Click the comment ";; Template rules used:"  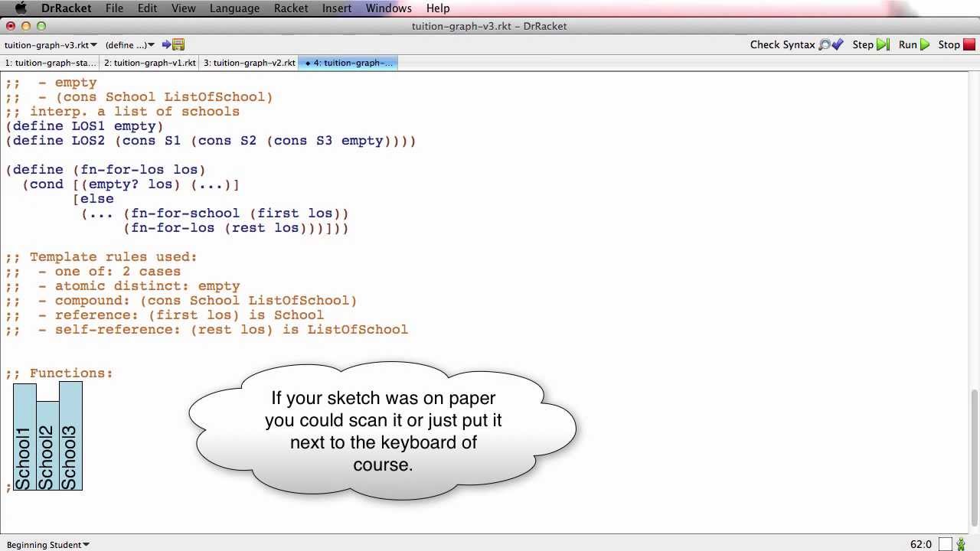(x=101, y=257)
